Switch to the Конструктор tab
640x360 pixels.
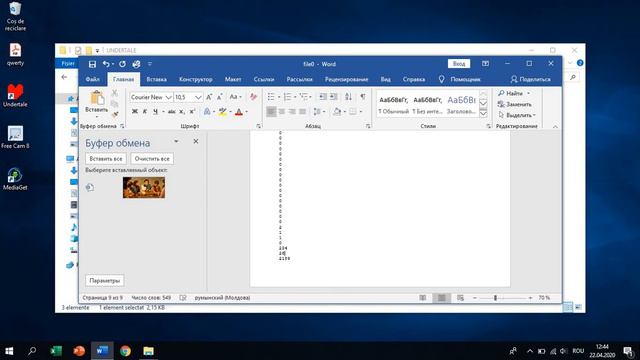[196, 79]
